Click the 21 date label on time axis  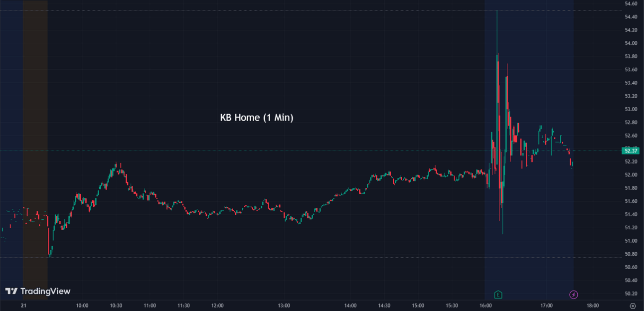(23, 306)
